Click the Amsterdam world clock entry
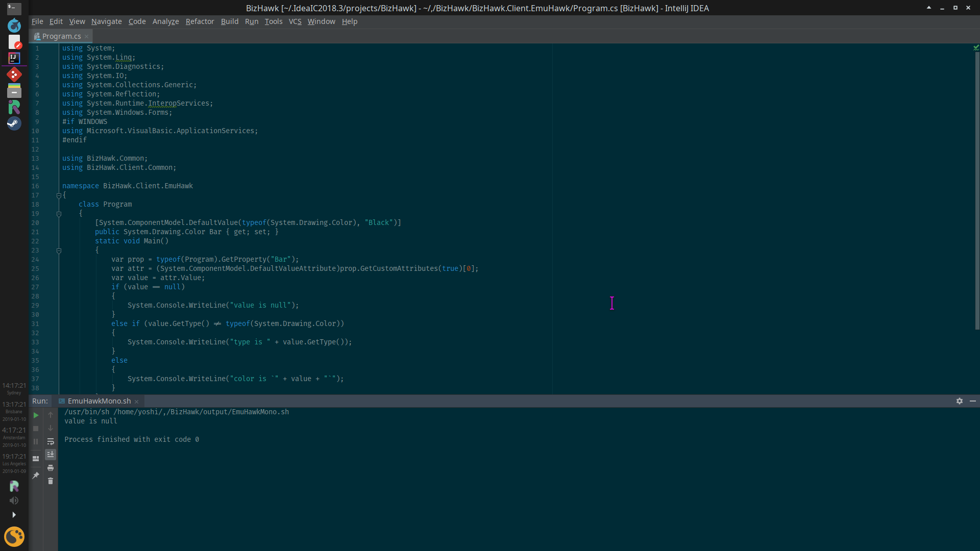This screenshot has width=980, height=551. click(x=14, y=437)
